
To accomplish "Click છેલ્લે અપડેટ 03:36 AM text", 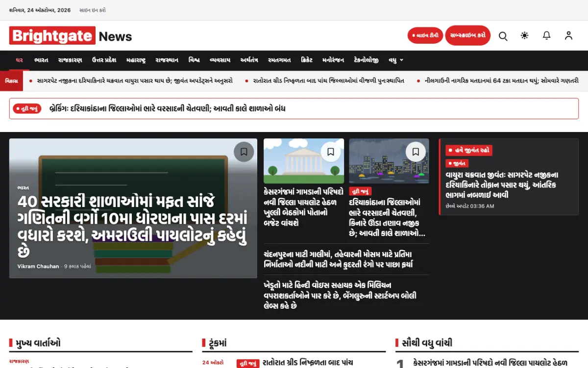I will pyautogui.click(x=469, y=206).
